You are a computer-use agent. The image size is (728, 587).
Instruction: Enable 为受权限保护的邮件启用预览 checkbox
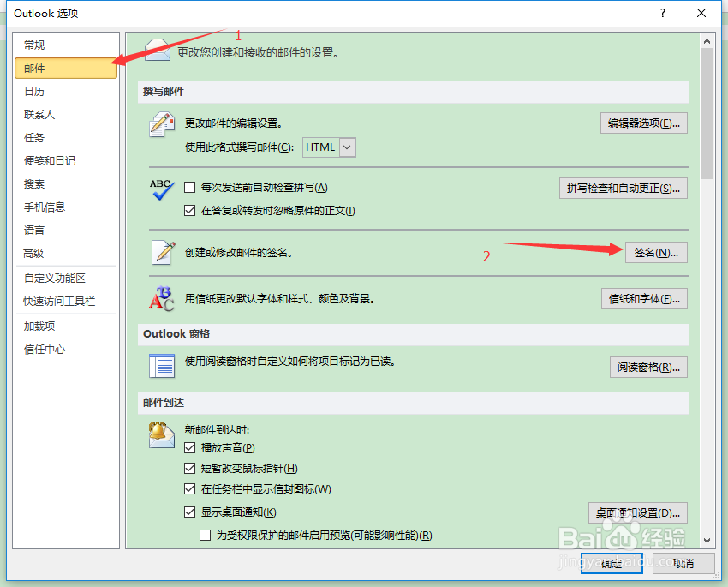(205, 535)
